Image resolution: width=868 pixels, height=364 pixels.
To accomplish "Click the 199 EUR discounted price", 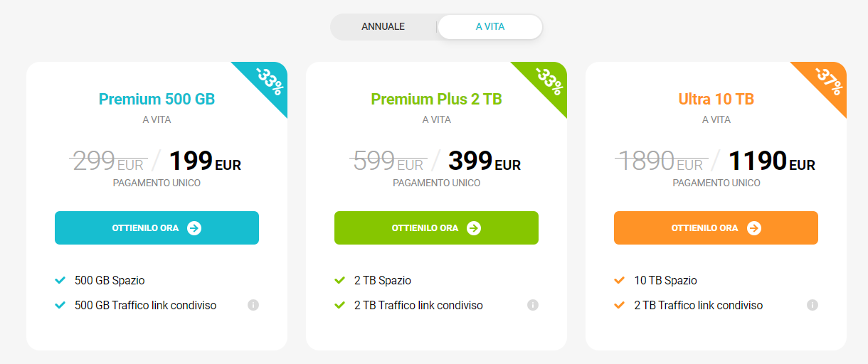I will 205,162.
